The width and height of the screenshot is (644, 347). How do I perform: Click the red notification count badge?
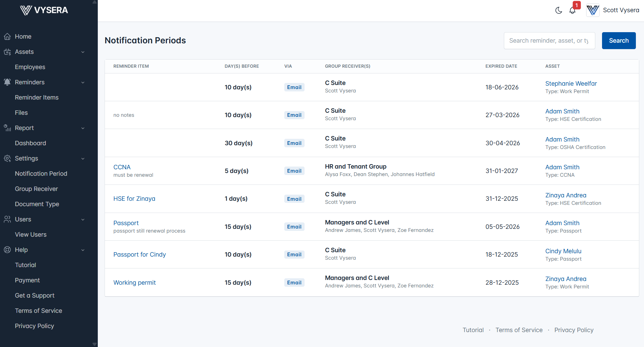point(577,5)
